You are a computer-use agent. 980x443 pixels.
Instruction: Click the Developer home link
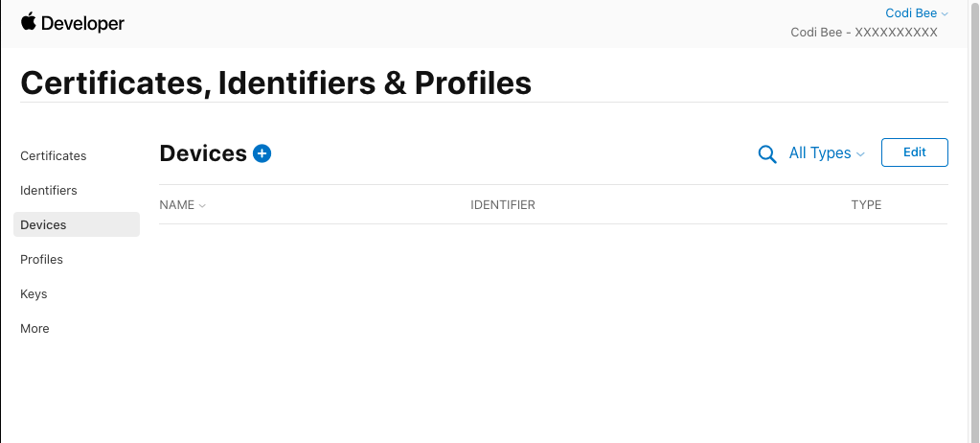pos(82,24)
